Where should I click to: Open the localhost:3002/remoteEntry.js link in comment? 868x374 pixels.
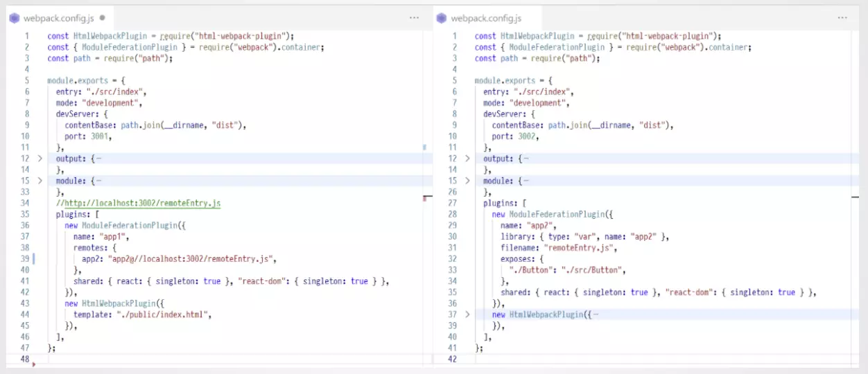coord(143,203)
